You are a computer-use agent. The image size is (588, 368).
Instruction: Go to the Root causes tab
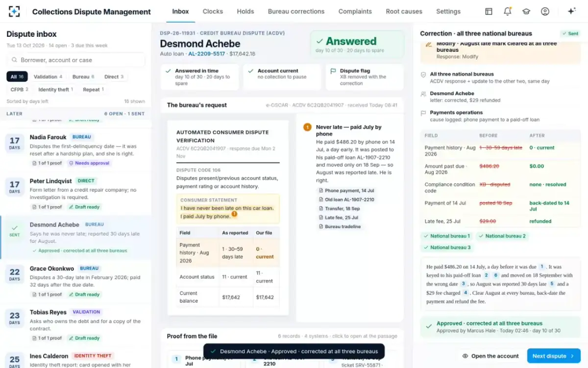pyautogui.click(x=404, y=11)
